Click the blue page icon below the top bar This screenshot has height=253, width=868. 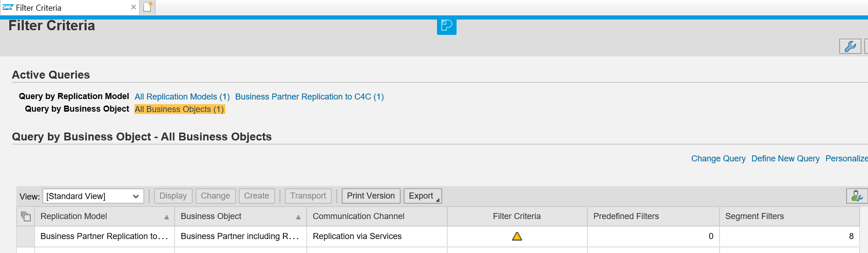coord(446,26)
